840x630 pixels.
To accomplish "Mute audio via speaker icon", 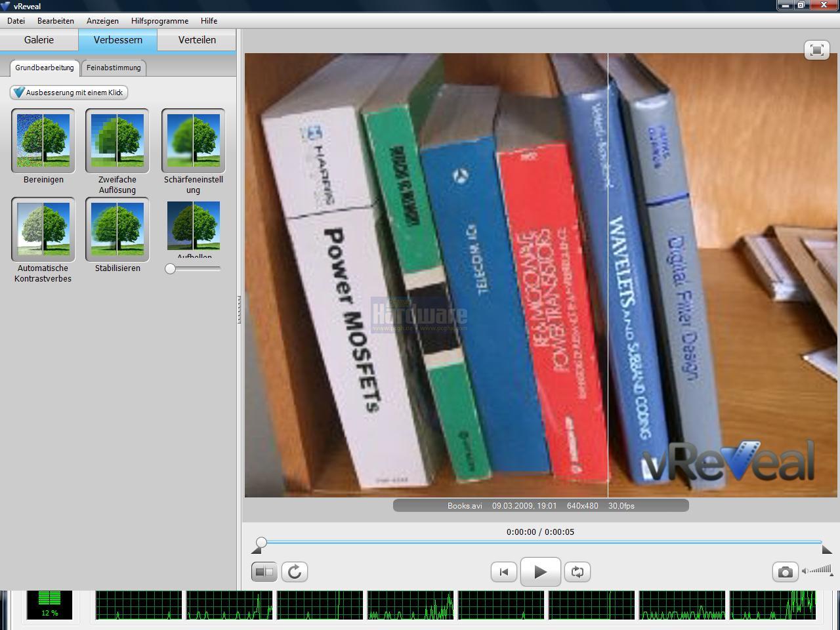I will (x=805, y=571).
